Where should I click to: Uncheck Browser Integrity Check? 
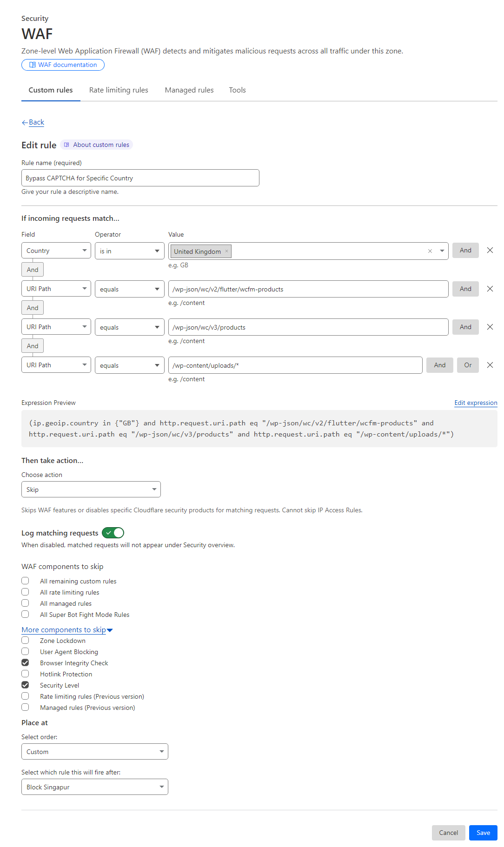[x=25, y=662]
